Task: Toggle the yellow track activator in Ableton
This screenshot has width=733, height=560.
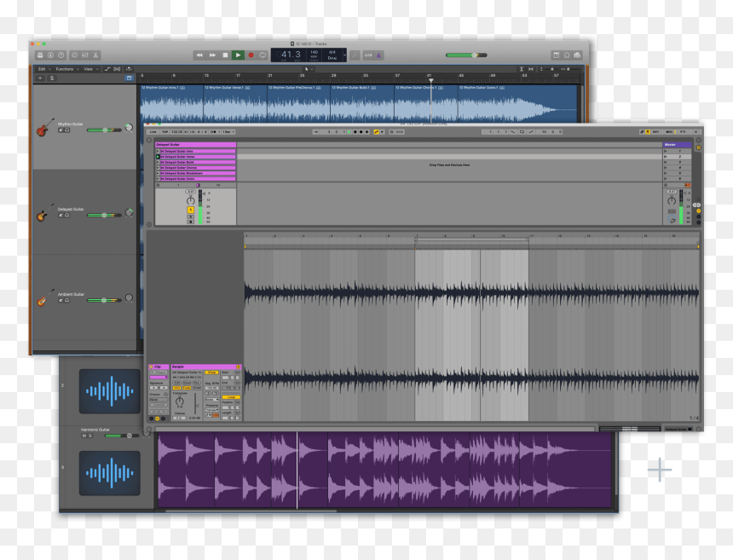Action: point(190,210)
